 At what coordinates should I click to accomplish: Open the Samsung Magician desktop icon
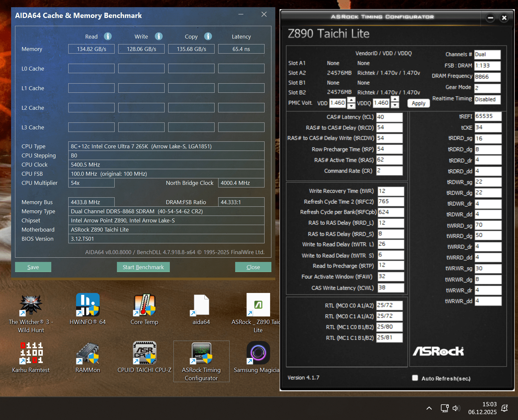258,358
